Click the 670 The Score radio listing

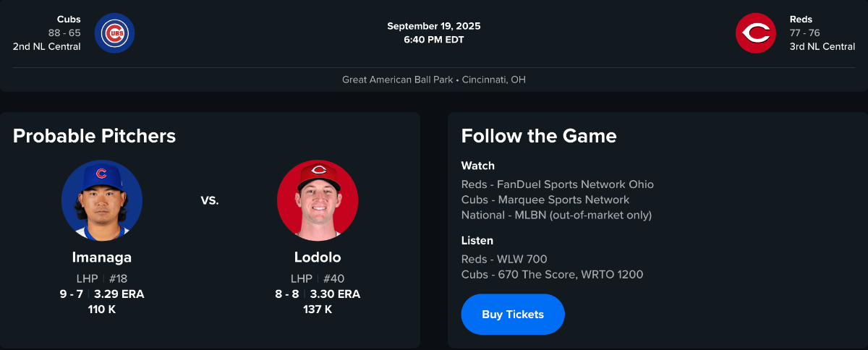click(x=552, y=274)
